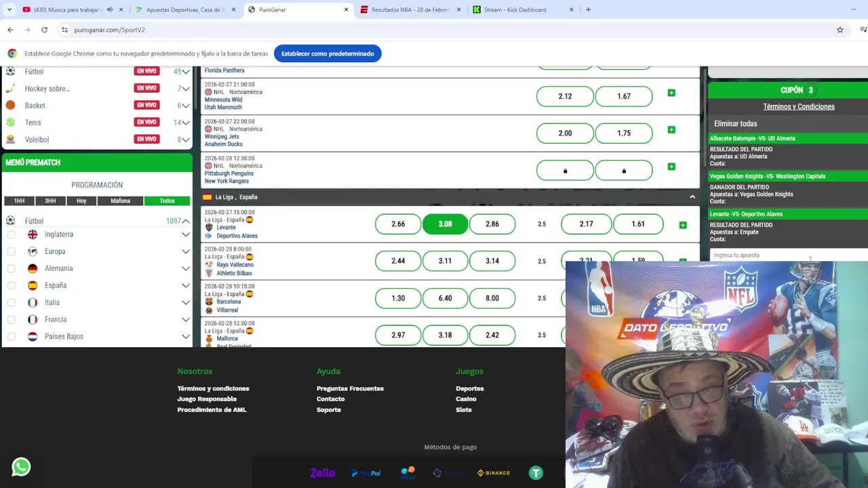The image size is (868, 488).
Task: Select the 3.08 draw odds for Levante
Action: [445, 224]
